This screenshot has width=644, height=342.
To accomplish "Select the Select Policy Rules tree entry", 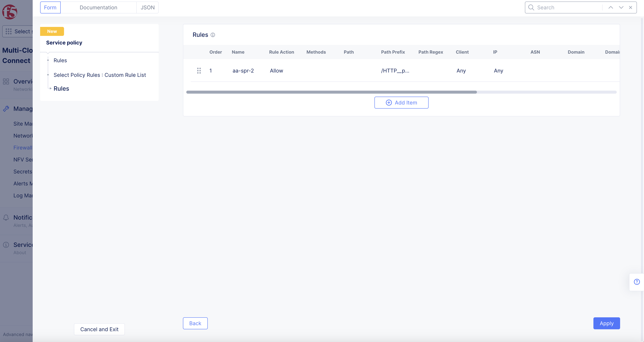I will (99, 75).
